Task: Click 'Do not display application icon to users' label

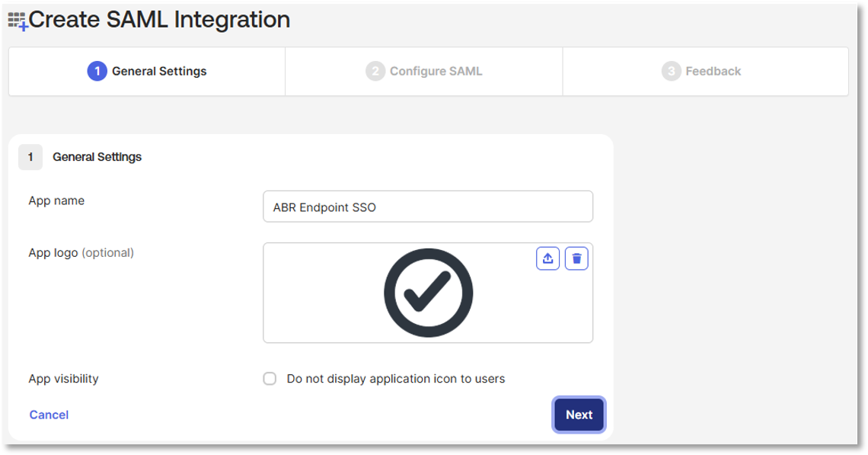Action: pyautogui.click(x=395, y=379)
